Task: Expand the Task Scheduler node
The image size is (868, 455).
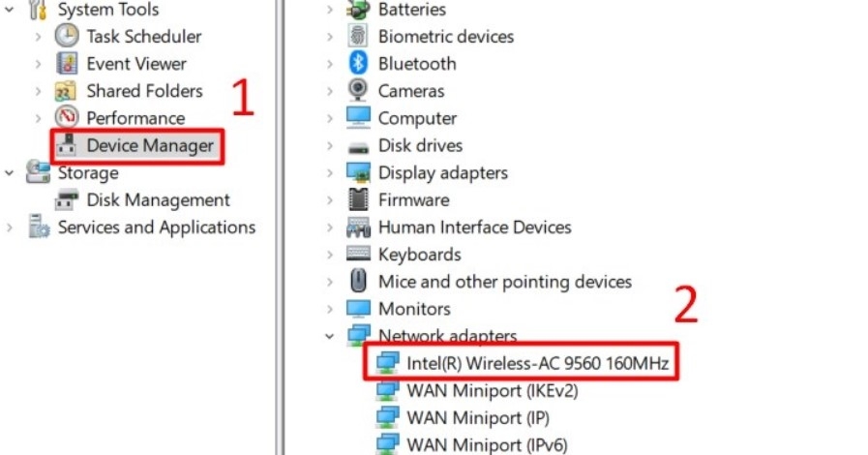Action: [x=39, y=37]
